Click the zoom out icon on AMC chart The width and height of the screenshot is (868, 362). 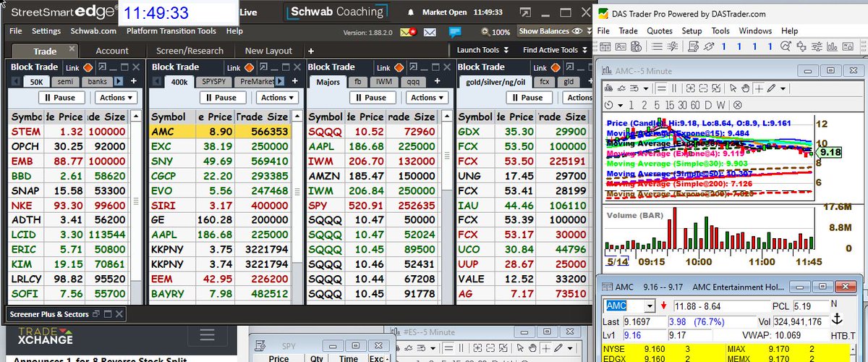pos(703,88)
